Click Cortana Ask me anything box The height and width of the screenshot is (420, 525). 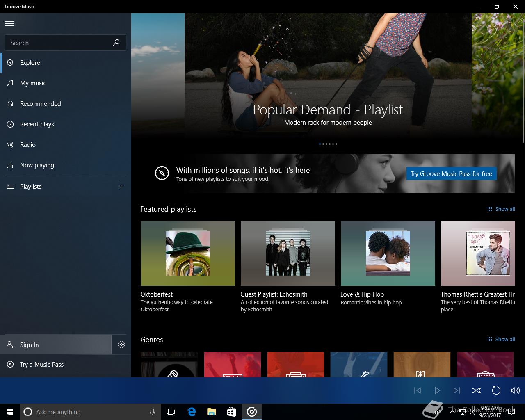point(90,412)
